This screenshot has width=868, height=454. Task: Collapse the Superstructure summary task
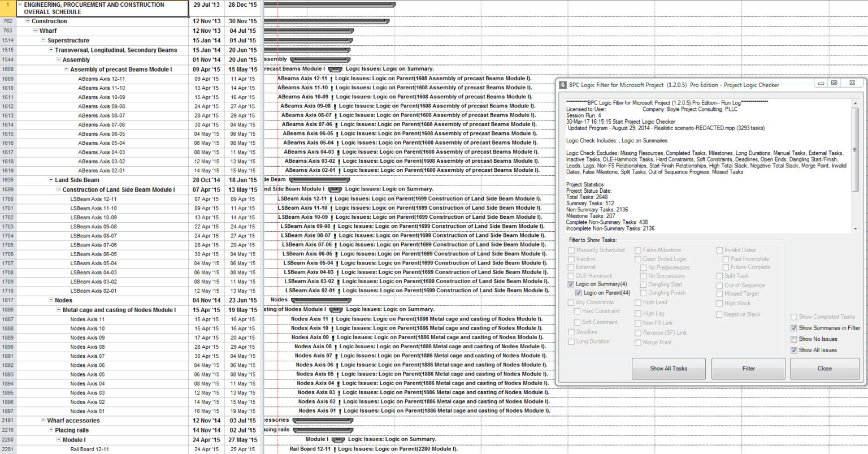(x=42, y=40)
